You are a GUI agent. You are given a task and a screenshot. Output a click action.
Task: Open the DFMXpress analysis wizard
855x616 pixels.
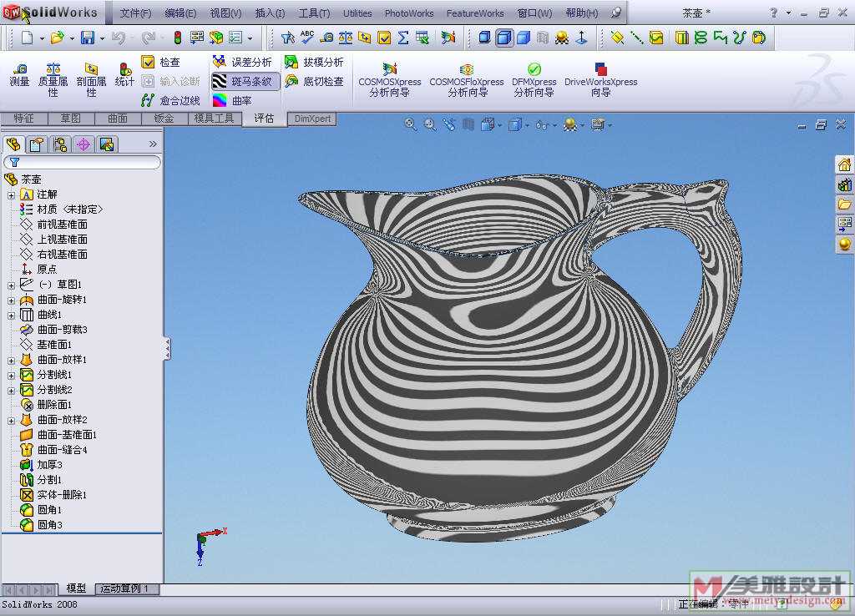[x=534, y=69]
